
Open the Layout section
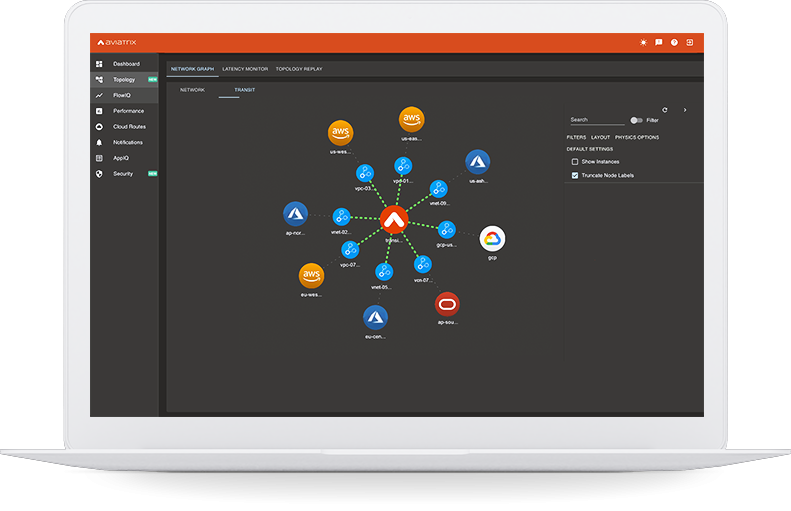(x=600, y=137)
